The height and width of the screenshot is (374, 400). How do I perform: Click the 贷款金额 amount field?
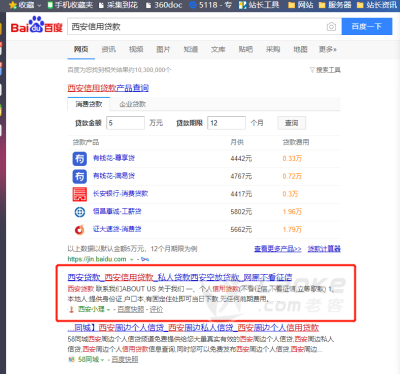tap(125, 123)
